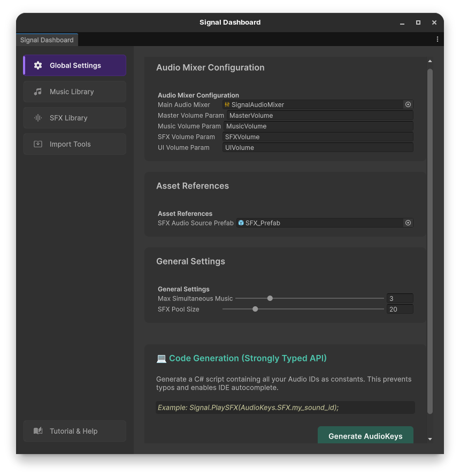Adjust the Max Simultaneous Music slider handle

coord(270,298)
